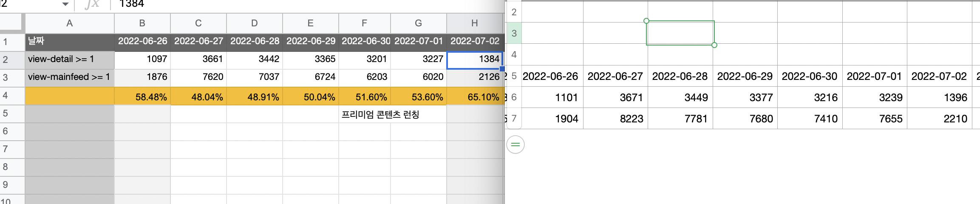Select row 3 header in right table
The width and height of the screenshot is (980, 204).
[x=514, y=33]
